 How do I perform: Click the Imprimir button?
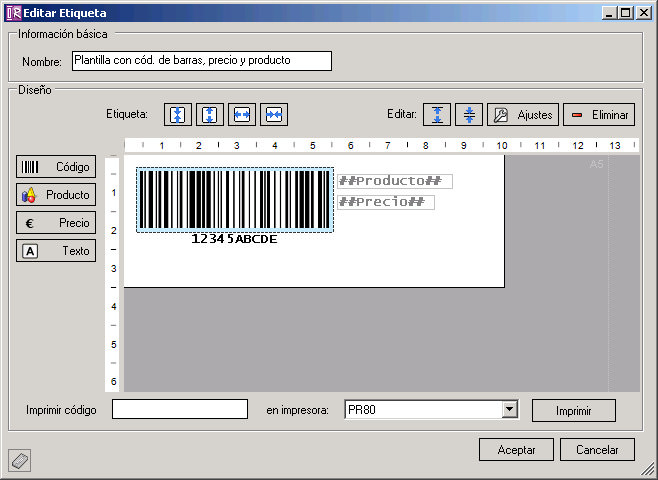coord(573,410)
